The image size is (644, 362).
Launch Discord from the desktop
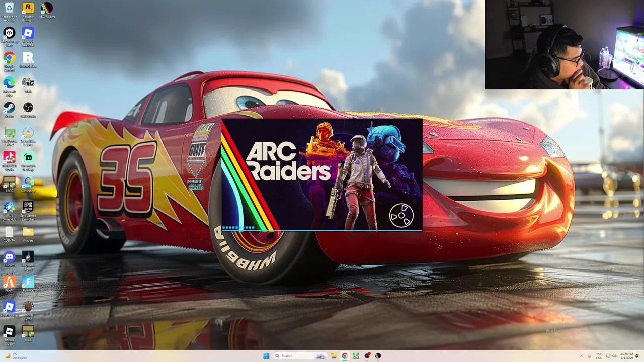click(9, 259)
